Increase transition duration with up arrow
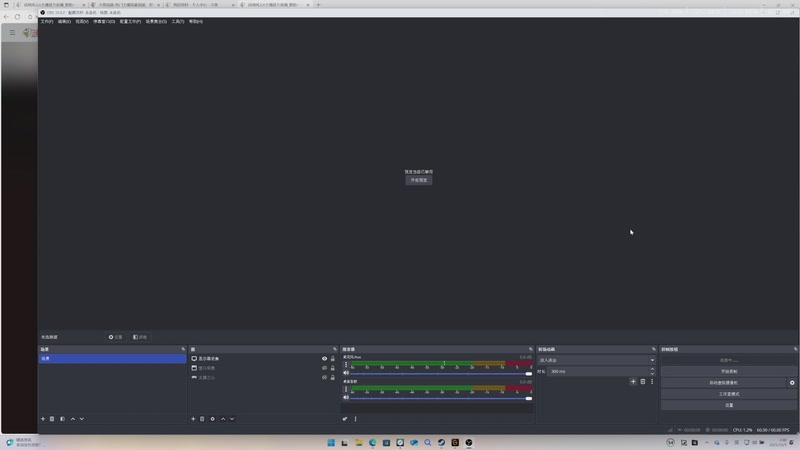800x450 pixels. click(652, 369)
